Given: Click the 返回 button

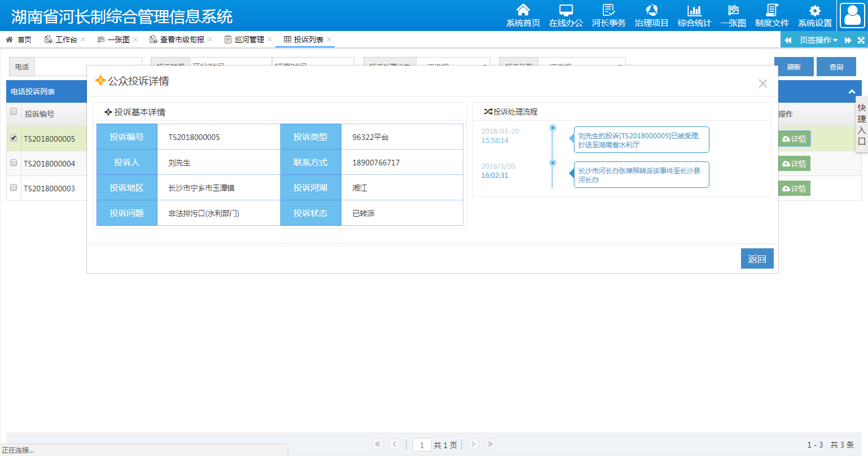Looking at the screenshot, I should [x=757, y=258].
